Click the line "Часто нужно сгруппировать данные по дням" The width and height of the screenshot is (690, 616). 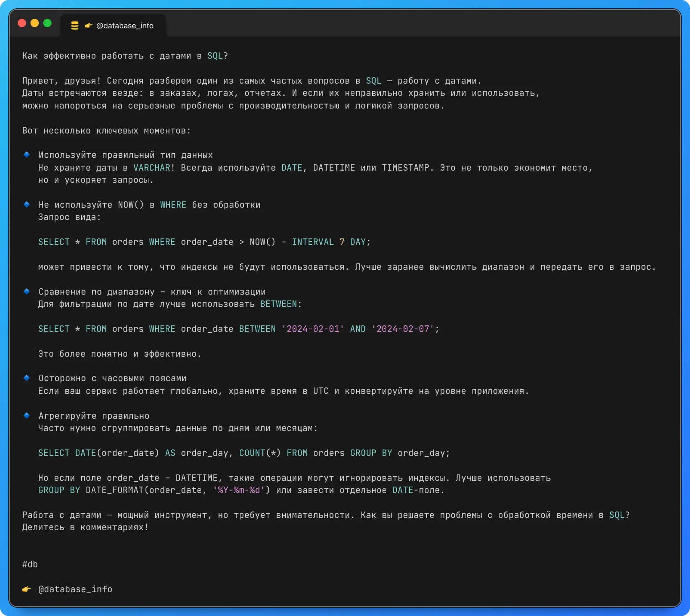[178, 429]
